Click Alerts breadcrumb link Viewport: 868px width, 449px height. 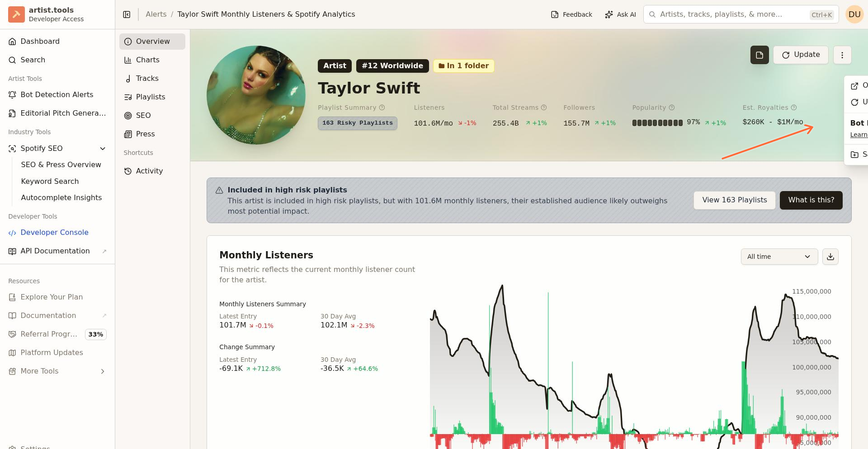156,14
